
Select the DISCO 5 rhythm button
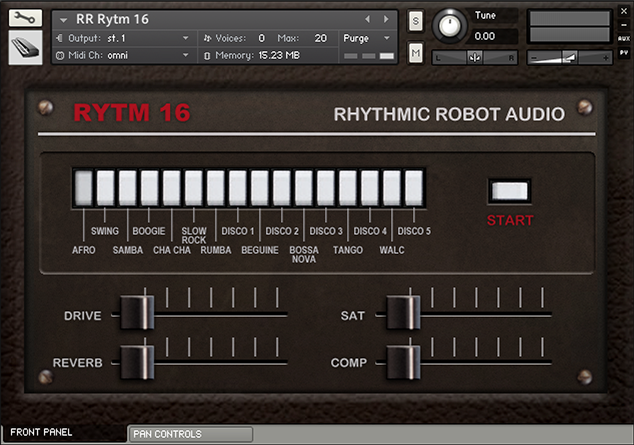point(414,188)
